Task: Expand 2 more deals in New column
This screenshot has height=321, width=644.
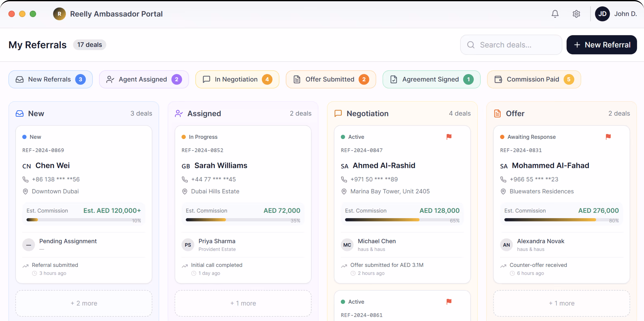Action: tap(84, 303)
